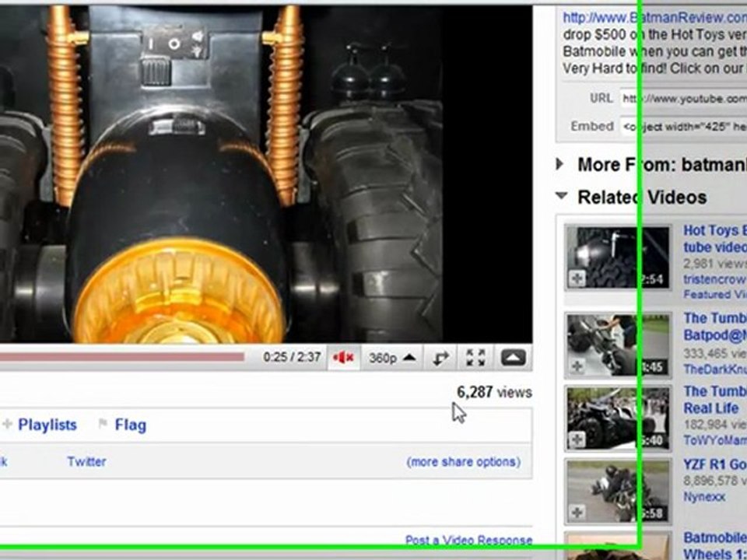Open the Batmobile Wheels video title link

[715, 546]
